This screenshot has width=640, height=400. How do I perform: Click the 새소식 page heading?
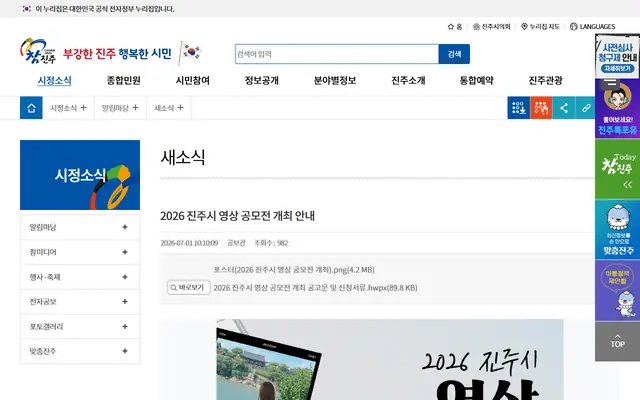point(183,157)
